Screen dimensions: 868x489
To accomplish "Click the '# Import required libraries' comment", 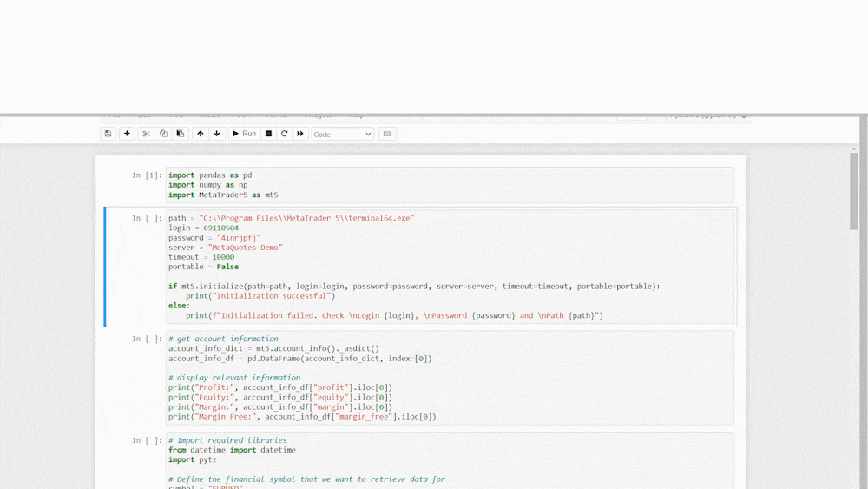I will coord(228,440).
